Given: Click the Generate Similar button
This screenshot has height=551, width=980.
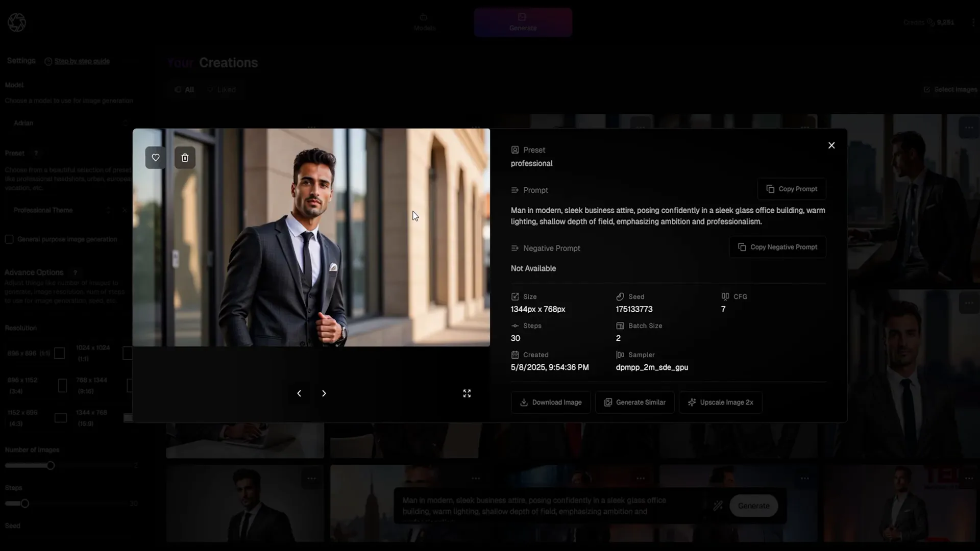Looking at the screenshot, I should [x=634, y=403].
